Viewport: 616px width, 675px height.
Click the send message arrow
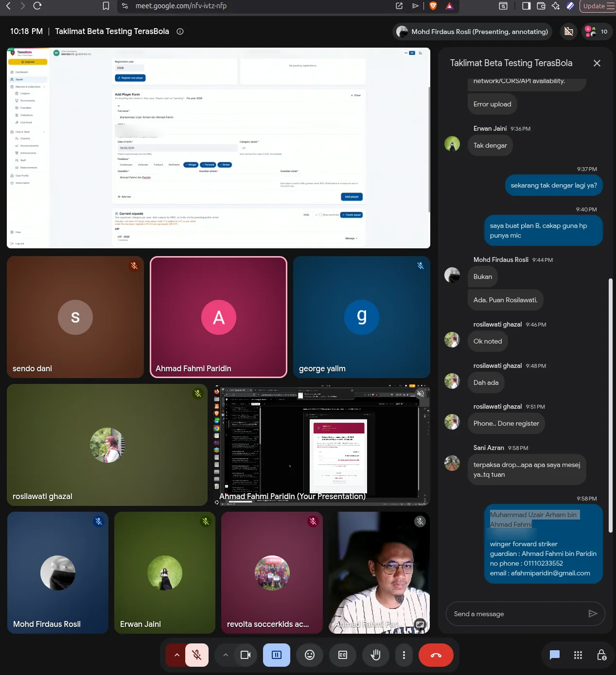pos(593,614)
